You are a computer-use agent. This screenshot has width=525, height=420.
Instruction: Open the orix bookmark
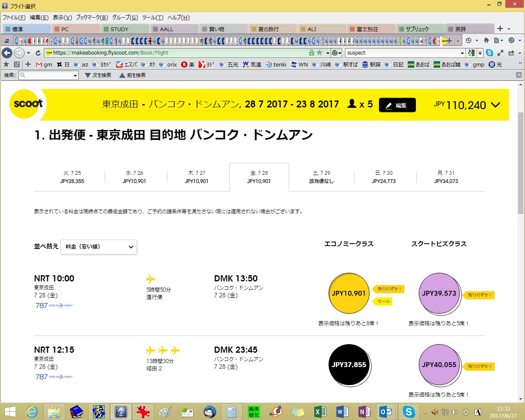(x=168, y=64)
